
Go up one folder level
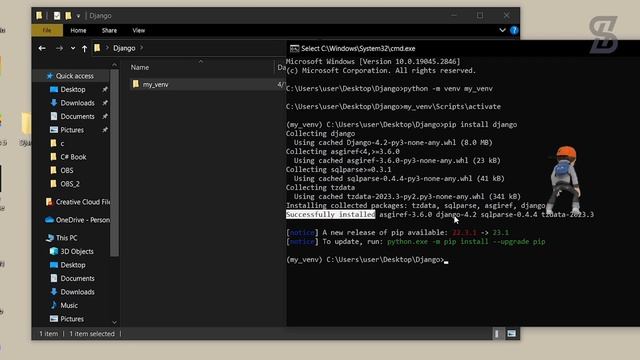[84, 49]
